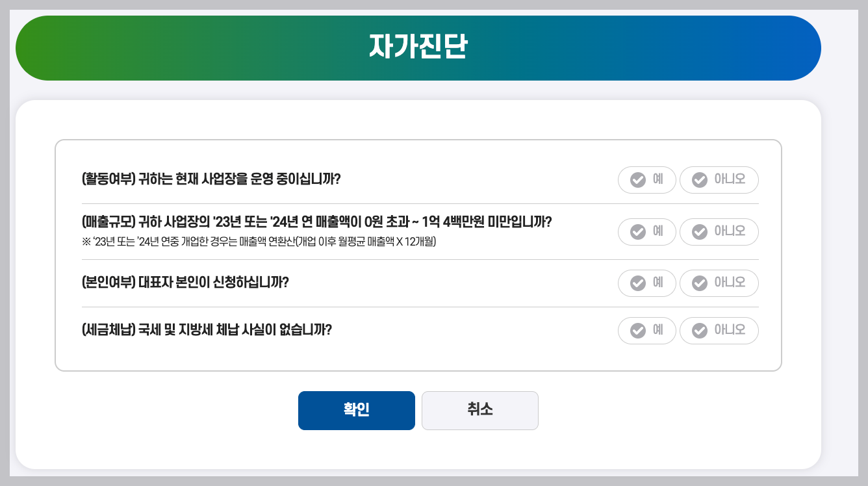Select 아니오 for the 본인여부 question

(x=719, y=283)
